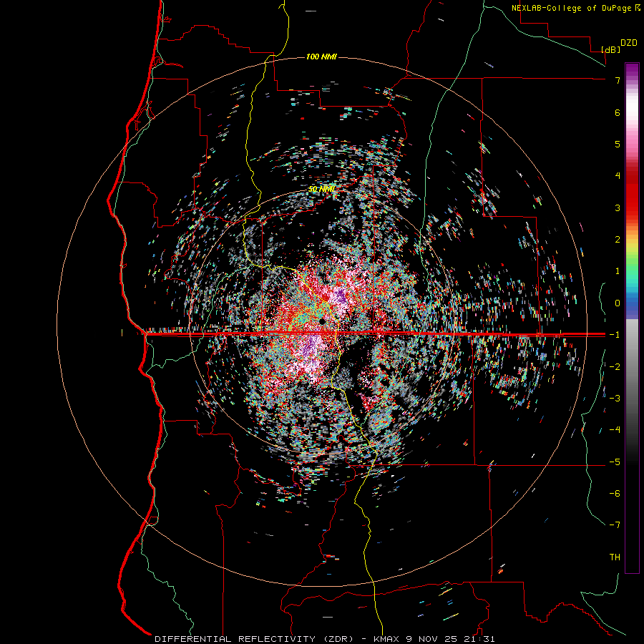Screen dimensions: 644x644
Task: Click the 3 value on color scale
Action: tap(618, 208)
